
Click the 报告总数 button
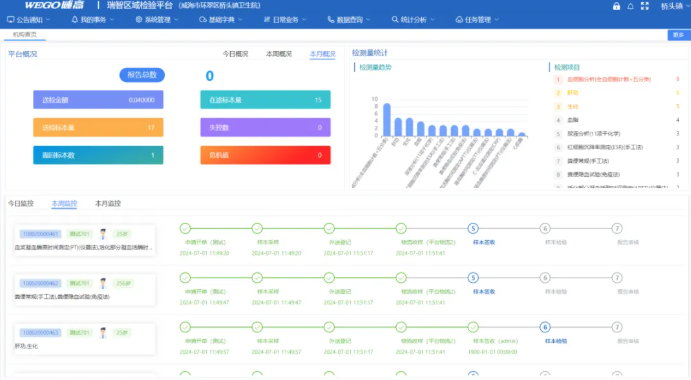pyautogui.click(x=142, y=75)
